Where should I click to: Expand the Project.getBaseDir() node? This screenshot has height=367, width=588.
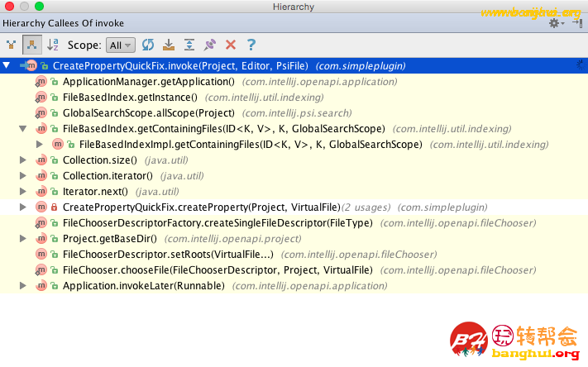pyautogui.click(x=23, y=238)
